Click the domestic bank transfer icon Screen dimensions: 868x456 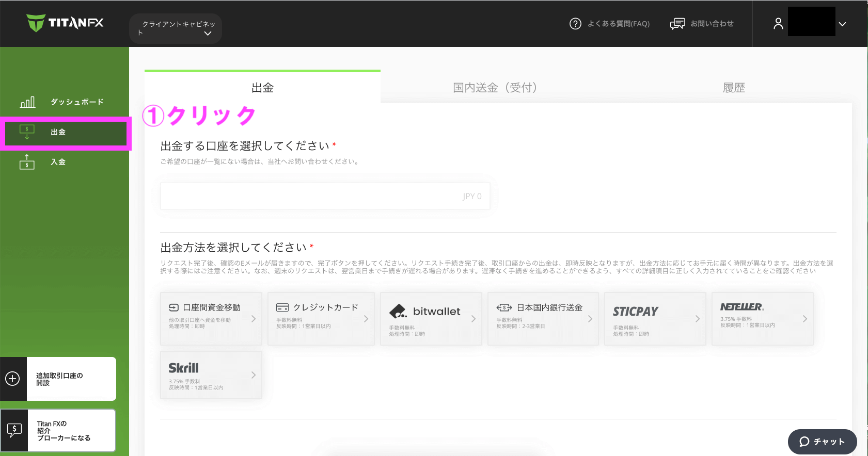coord(504,307)
